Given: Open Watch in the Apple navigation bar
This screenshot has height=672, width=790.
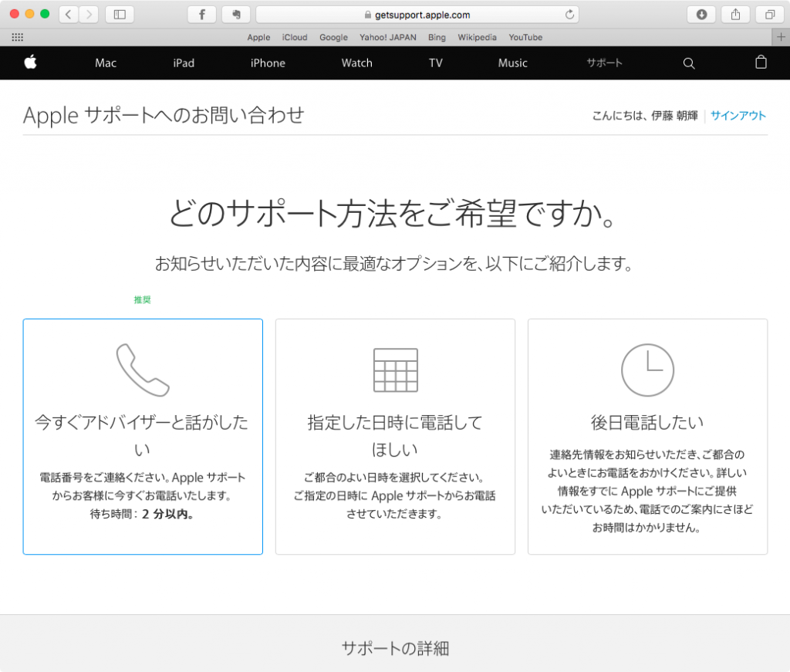Looking at the screenshot, I should (x=356, y=63).
